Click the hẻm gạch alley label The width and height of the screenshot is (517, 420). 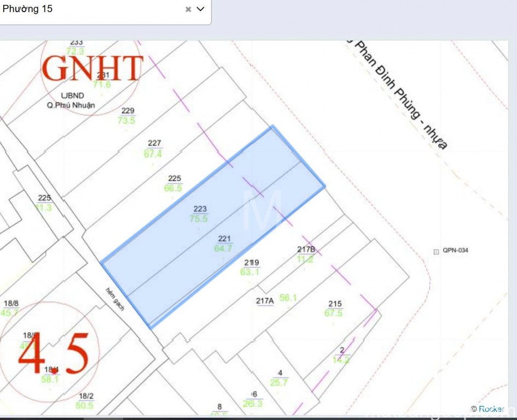tap(115, 299)
